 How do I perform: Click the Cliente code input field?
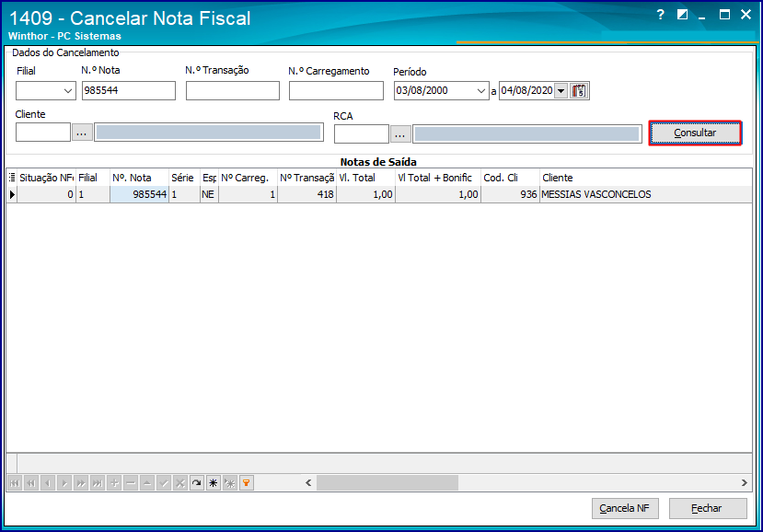(43, 133)
